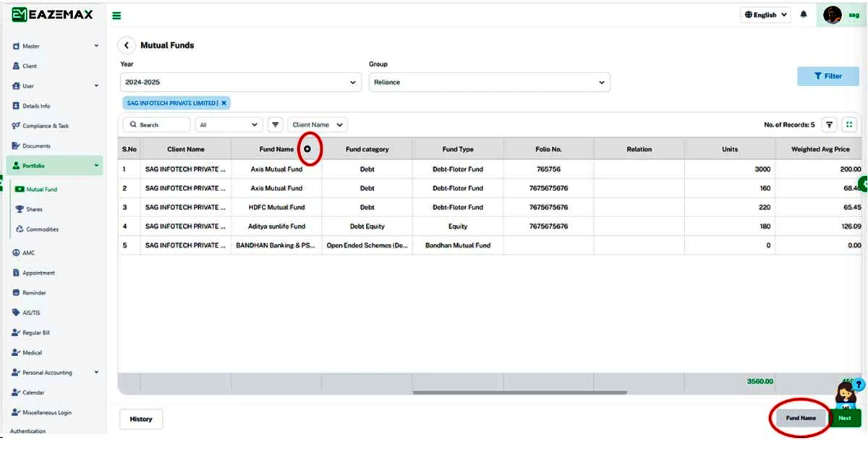Image resolution: width=868 pixels, height=456 pixels.
Task: Click the plus icon in Fund Name header
Action: 307,149
